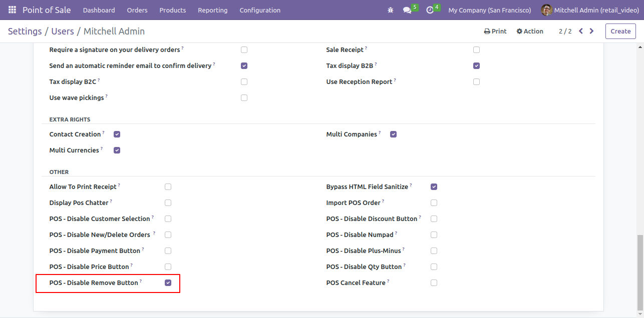Image resolution: width=644 pixels, height=318 pixels.
Task: Open the activities clock icon
Action: pos(430,10)
